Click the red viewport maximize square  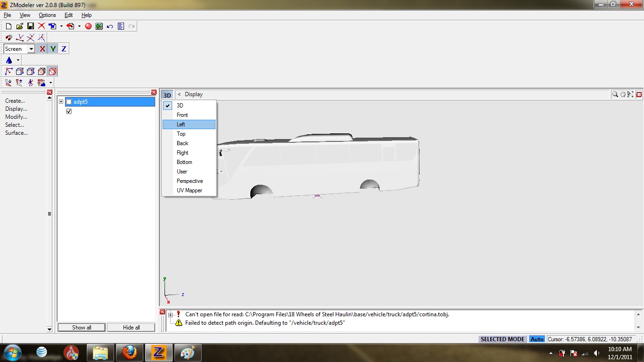coord(639,94)
